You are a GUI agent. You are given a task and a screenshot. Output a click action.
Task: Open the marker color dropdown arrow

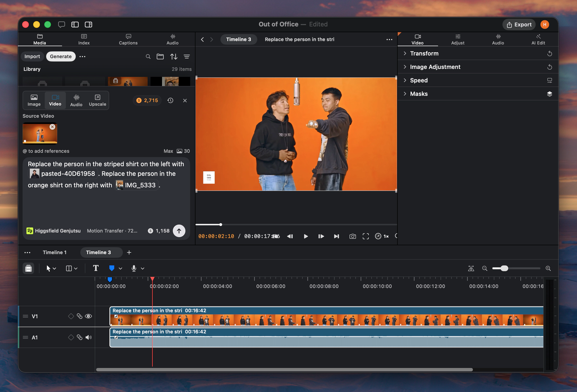pos(120,269)
